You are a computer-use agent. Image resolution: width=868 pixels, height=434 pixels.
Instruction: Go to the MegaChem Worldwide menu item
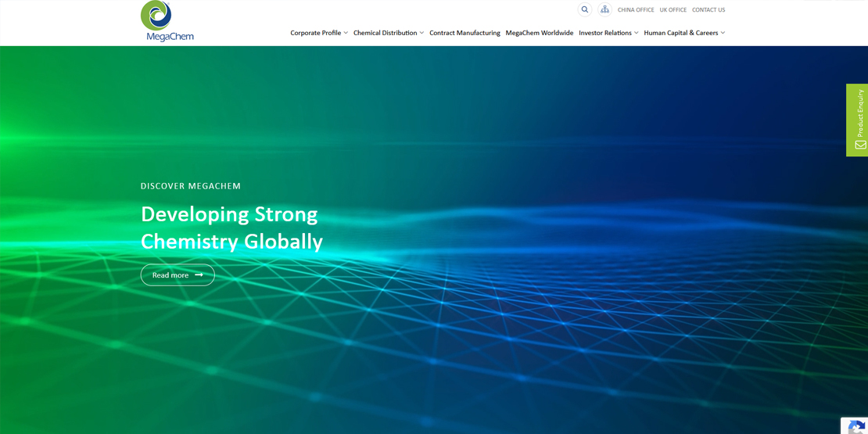click(539, 33)
